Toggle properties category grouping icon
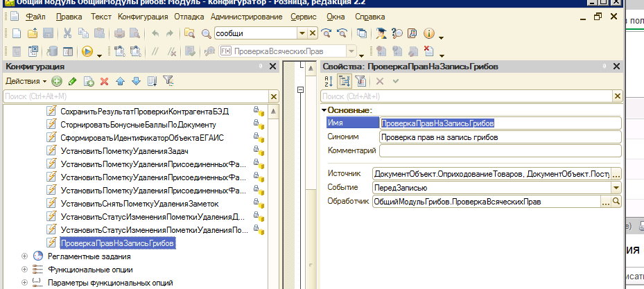 pyautogui.click(x=344, y=81)
